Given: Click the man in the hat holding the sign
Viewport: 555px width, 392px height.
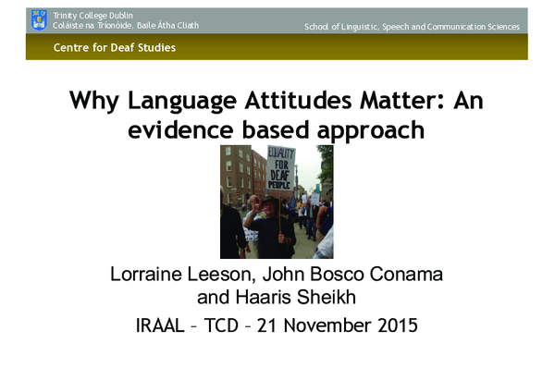Looking at the screenshot, I should [x=269, y=222].
